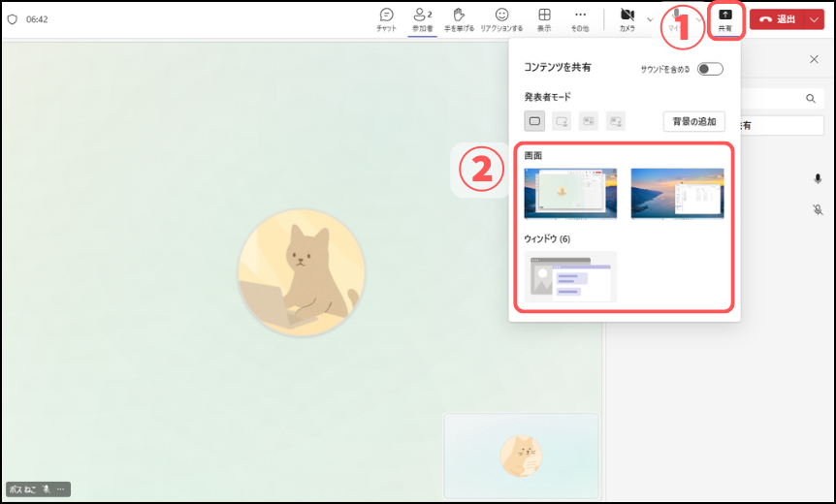Leave the meeting with 退出

click(x=778, y=19)
